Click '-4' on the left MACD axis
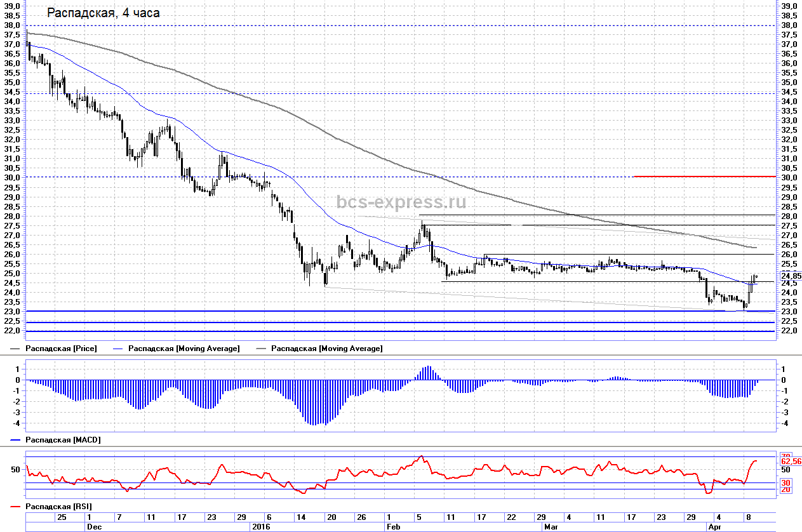This screenshot has height=532, width=802. click(x=17, y=423)
